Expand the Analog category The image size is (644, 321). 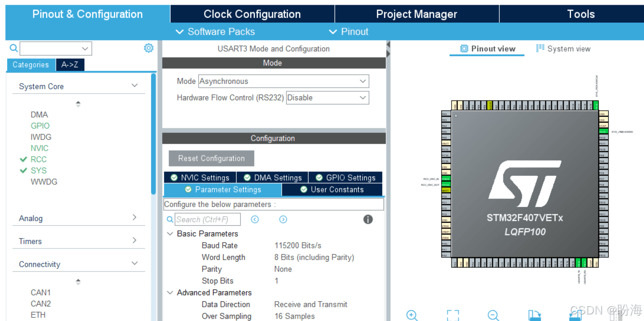pyautogui.click(x=134, y=217)
